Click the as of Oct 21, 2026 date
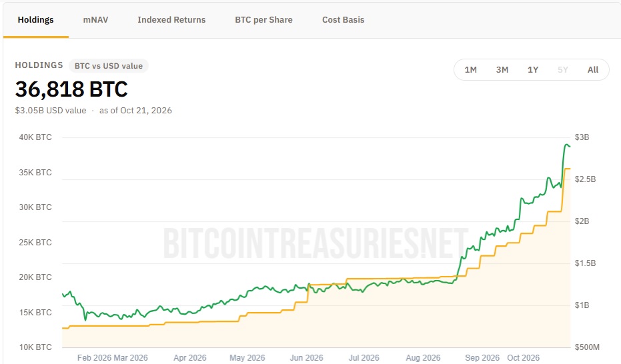Image resolution: width=621 pixels, height=364 pixels. pyautogui.click(x=135, y=111)
